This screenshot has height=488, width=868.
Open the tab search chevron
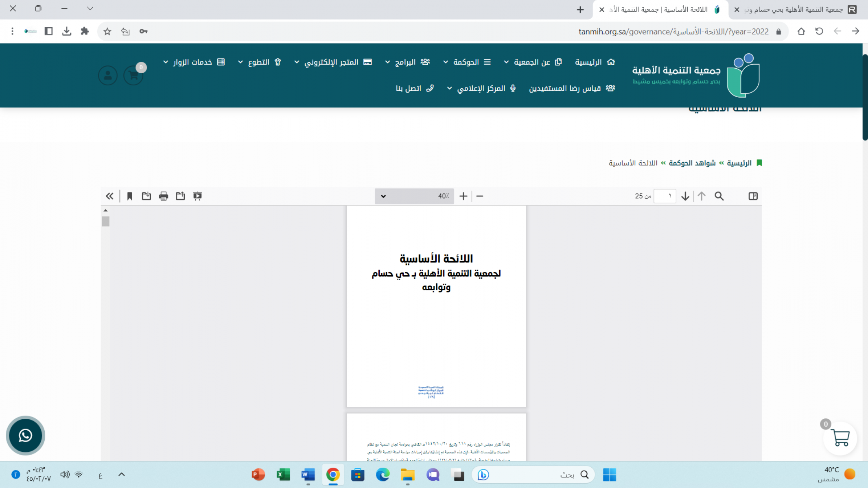pyautogui.click(x=90, y=9)
